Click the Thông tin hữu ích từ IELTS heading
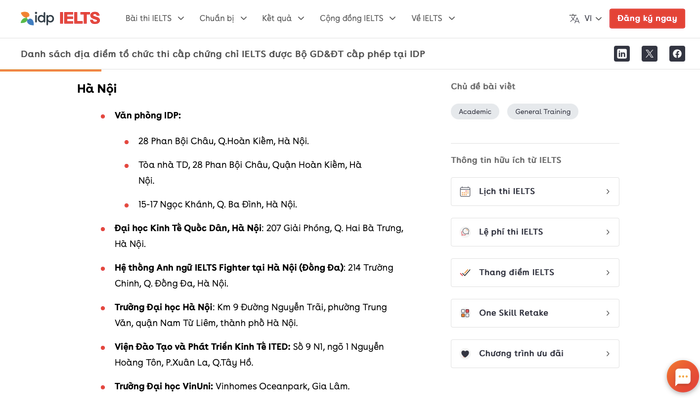This screenshot has height=398, width=700. (506, 160)
